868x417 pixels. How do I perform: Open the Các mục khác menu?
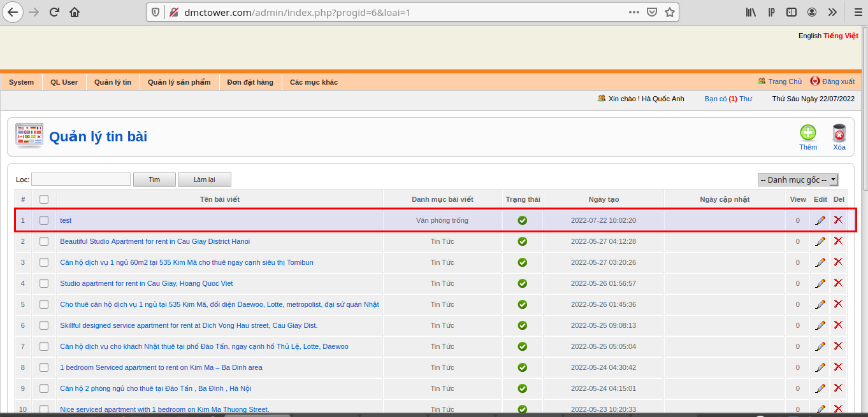point(314,82)
